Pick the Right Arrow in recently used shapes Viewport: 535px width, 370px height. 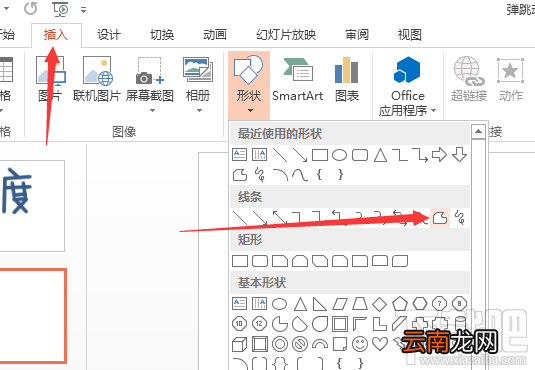(439, 155)
